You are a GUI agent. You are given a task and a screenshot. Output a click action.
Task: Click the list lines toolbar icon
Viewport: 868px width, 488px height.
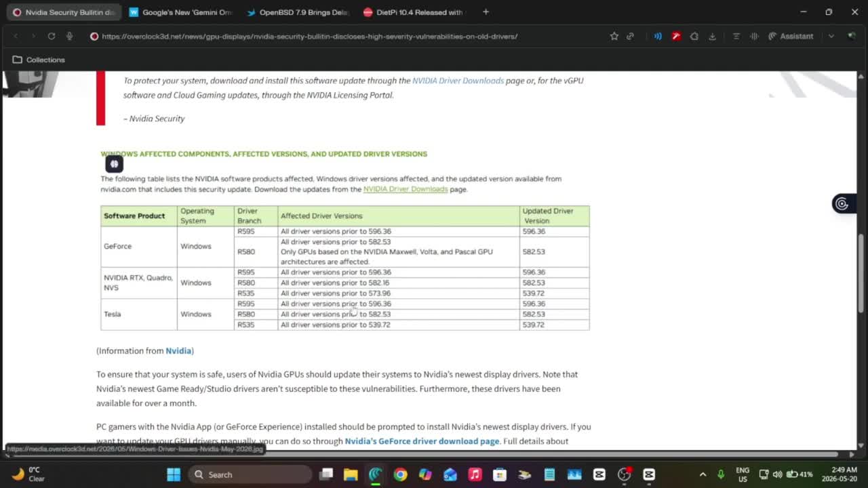click(736, 36)
